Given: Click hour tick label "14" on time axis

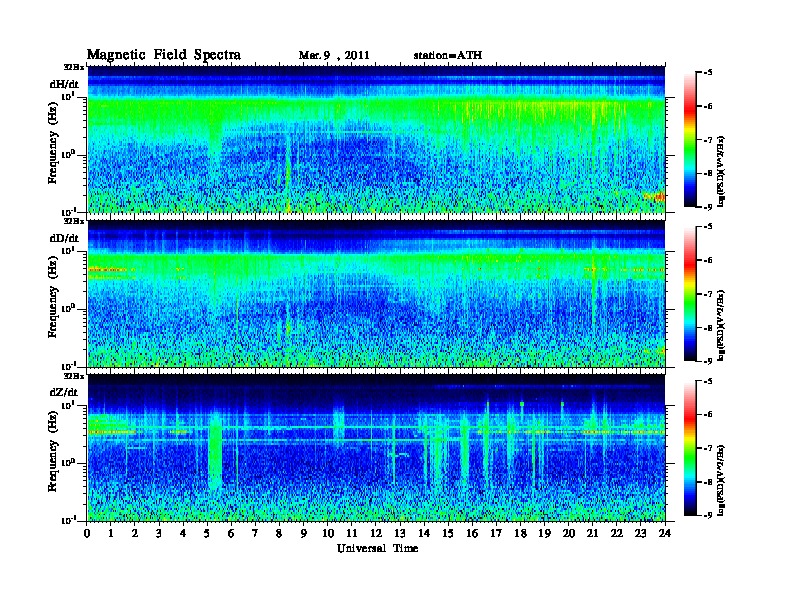Looking at the screenshot, I should 424,533.
